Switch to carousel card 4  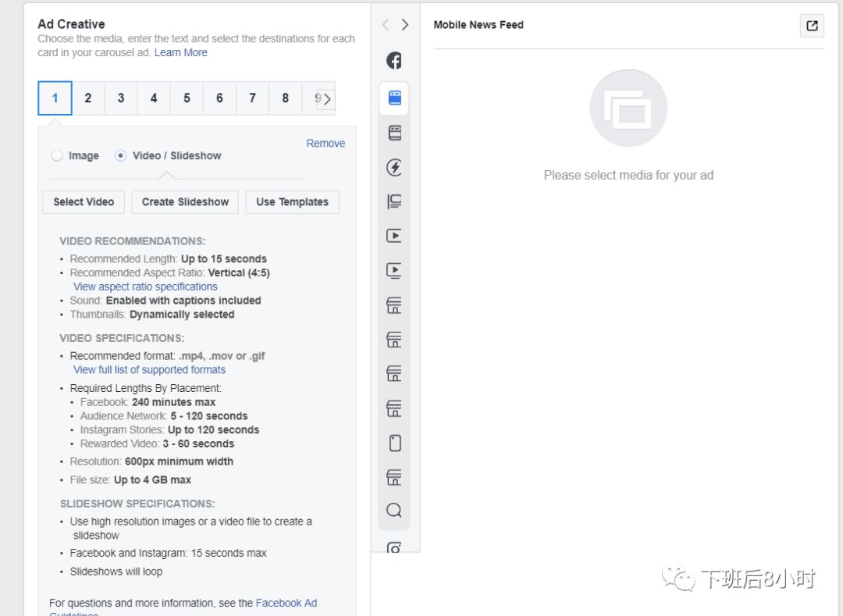click(x=154, y=98)
